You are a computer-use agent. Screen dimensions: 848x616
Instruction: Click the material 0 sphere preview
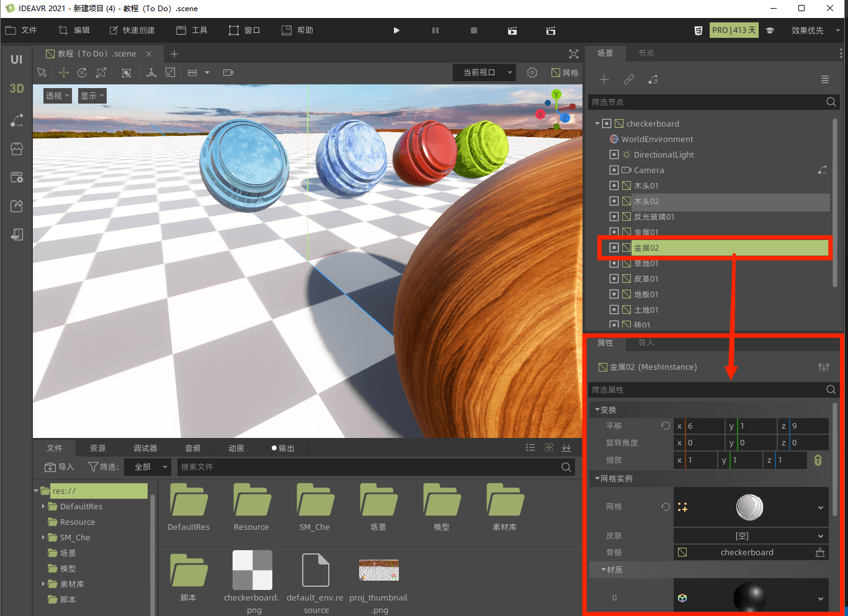pyautogui.click(x=749, y=597)
